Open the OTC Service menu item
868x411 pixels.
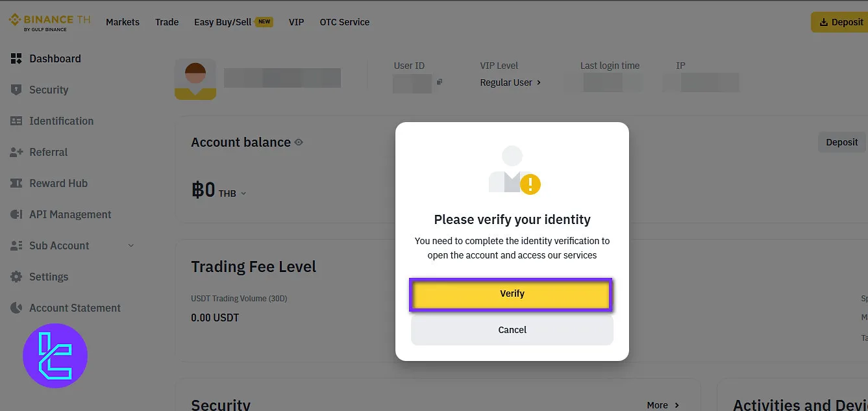pyautogui.click(x=344, y=22)
